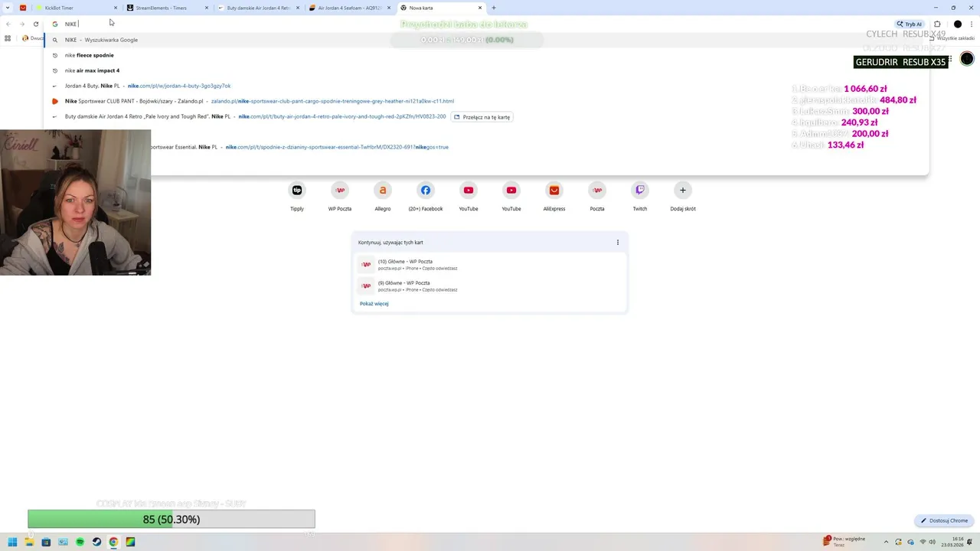The image size is (980, 551).
Task: Switch to Buty damskie Air Jordan 4 tab
Action: coord(258,8)
